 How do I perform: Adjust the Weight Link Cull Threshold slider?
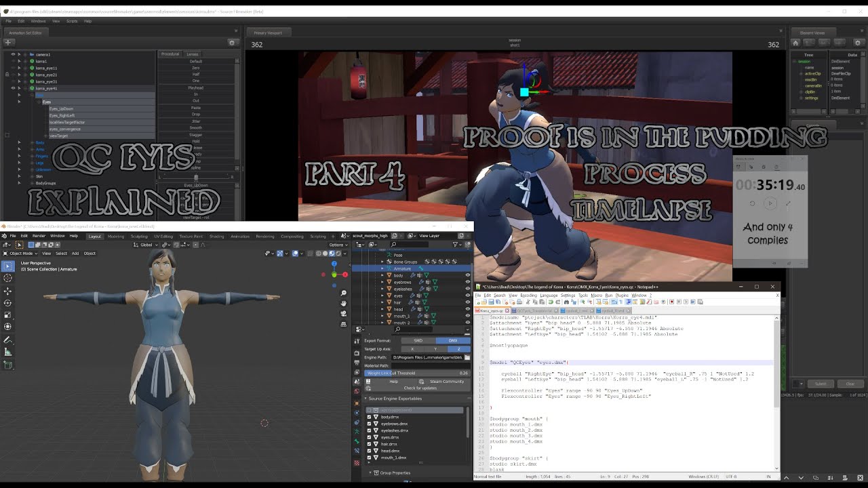[417, 373]
